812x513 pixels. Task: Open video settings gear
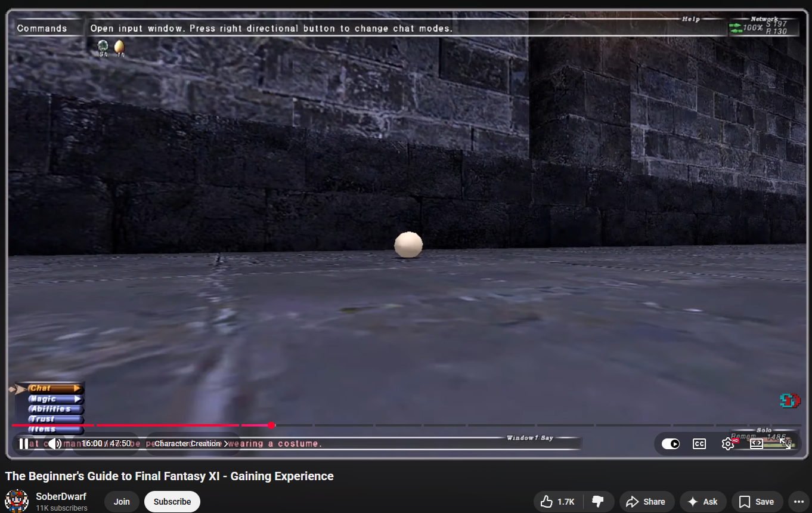click(x=728, y=444)
